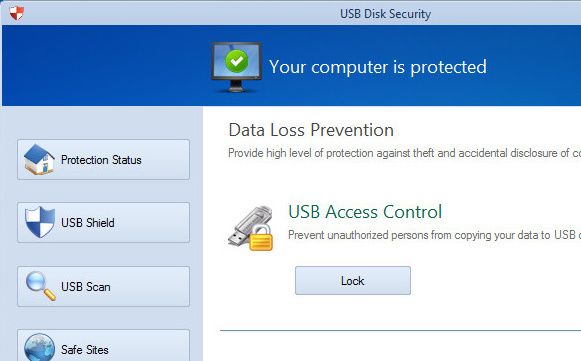Click the globe icon for Safe Sites
Image resolution: width=581 pixels, height=361 pixels.
click(39, 347)
